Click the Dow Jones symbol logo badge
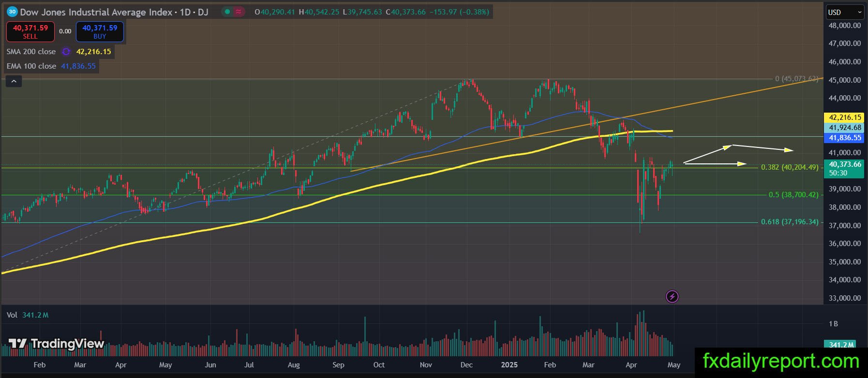 [12, 12]
